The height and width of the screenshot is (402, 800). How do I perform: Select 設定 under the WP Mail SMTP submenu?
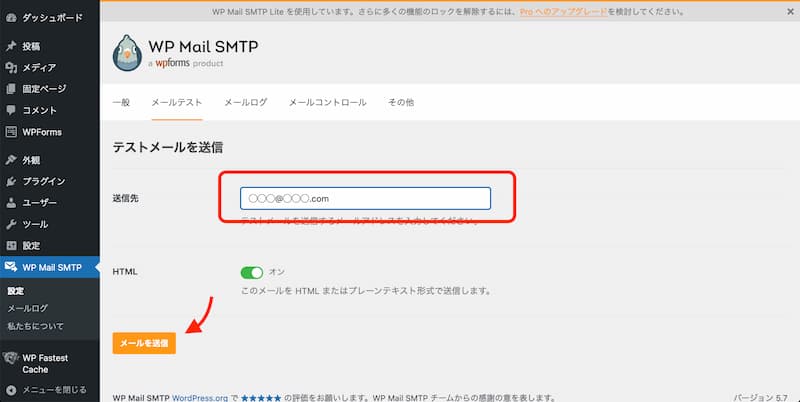[x=16, y=291]
